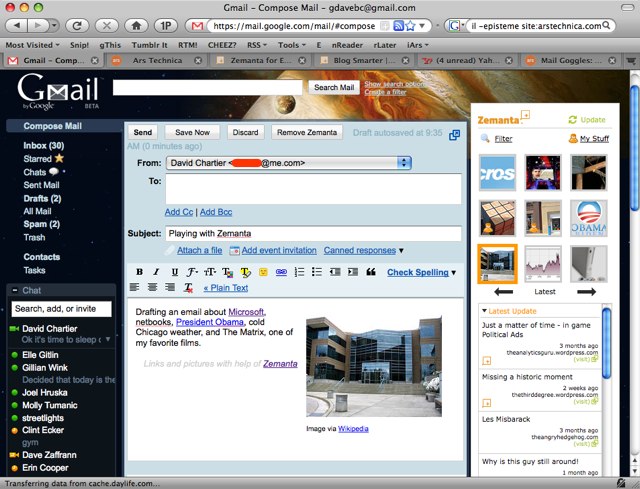Click the Remove Zemanta button

tap(307, 132)
